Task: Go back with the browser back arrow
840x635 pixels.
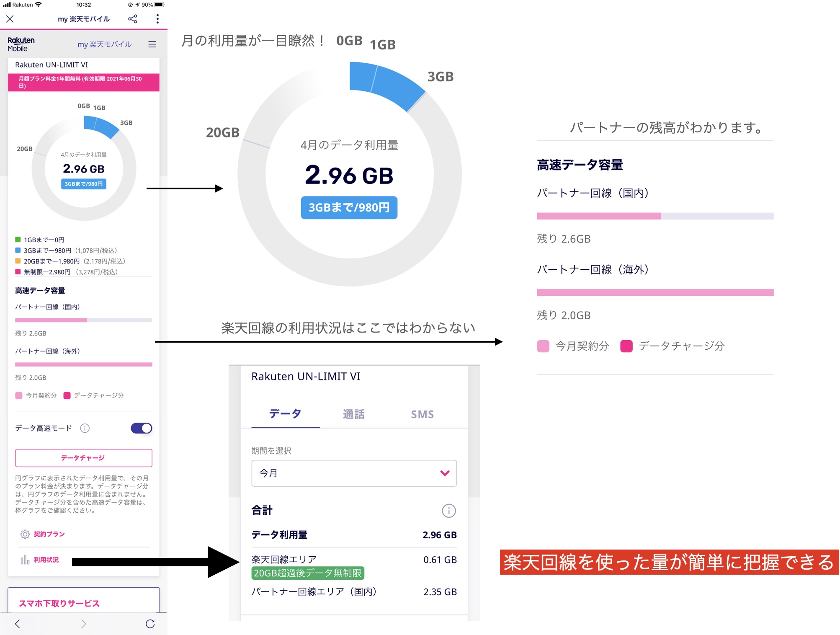Action: 17,624
